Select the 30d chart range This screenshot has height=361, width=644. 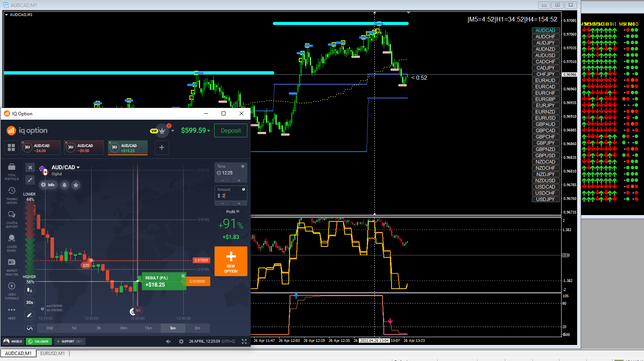(50, 328)
